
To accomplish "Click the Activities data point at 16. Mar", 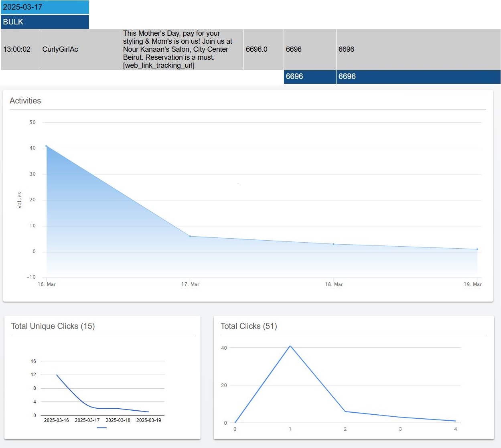I will coord(46,146).
